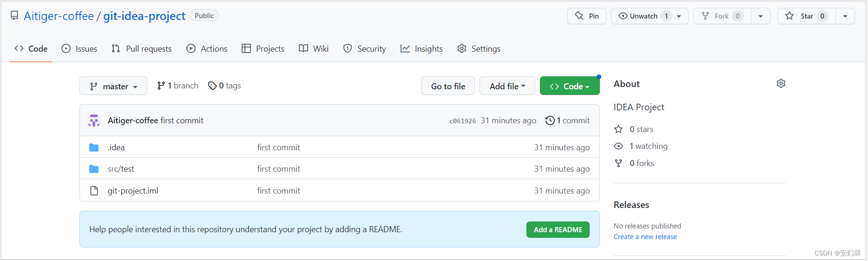Click the Go to file button
Screen dimensions: 868x261
448,86
